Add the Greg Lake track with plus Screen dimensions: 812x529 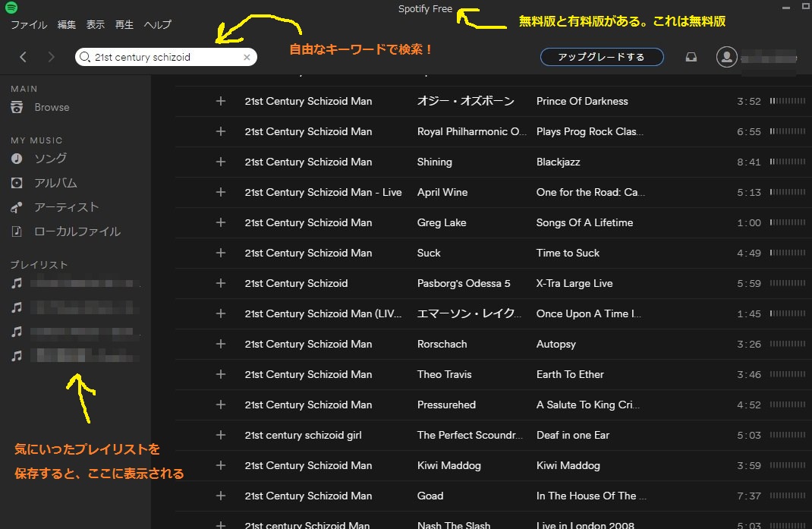point(221,222)
